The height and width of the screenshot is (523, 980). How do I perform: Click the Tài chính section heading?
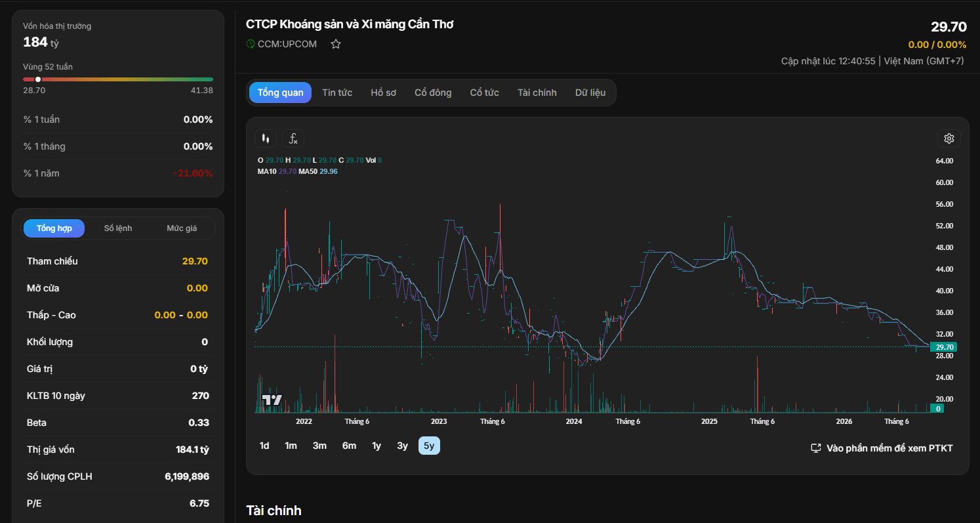click(274, 511)
